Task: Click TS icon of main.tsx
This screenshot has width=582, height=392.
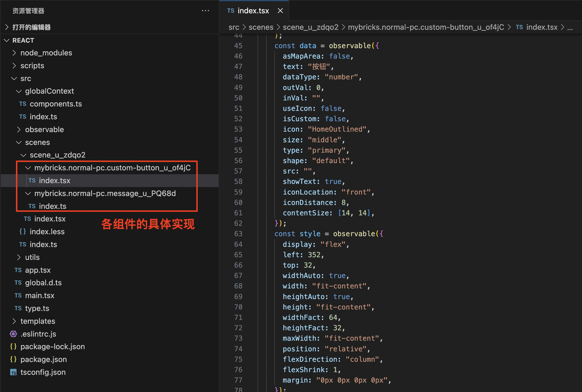Action: tap(18, 295)
